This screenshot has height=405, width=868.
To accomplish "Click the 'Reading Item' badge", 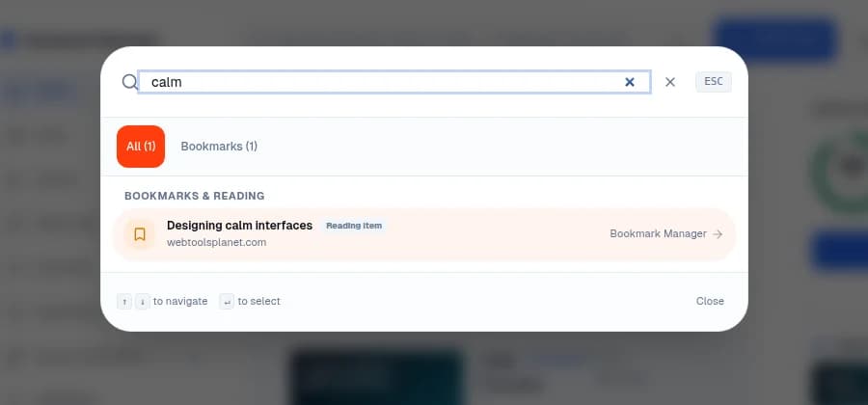I will pos(354,226).
